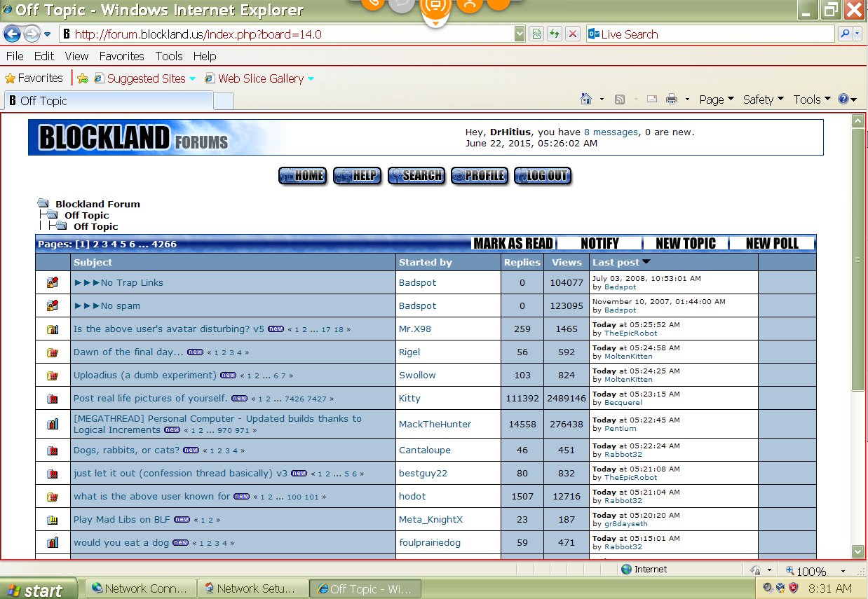
Task: Expand the Safety menu dropdown
Action: point(764,99)
